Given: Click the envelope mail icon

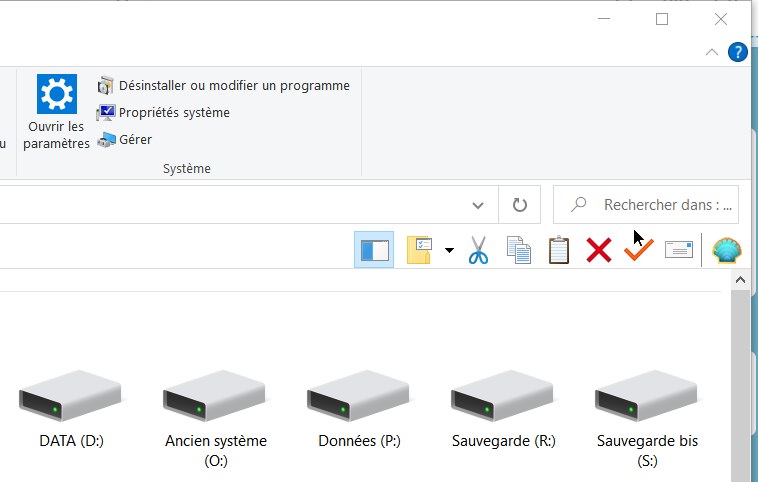Looking at the screenshot, I should [x=679, y=250].
